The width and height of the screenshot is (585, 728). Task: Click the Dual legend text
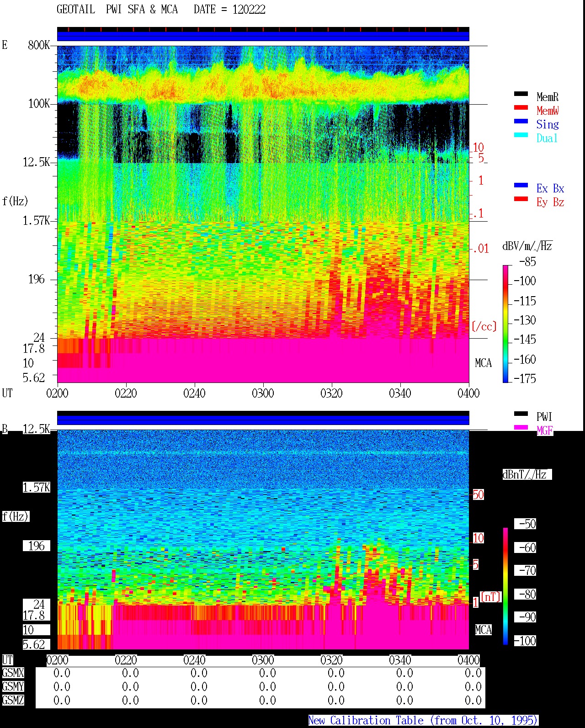pyautogui.click(x=547, y=138)
